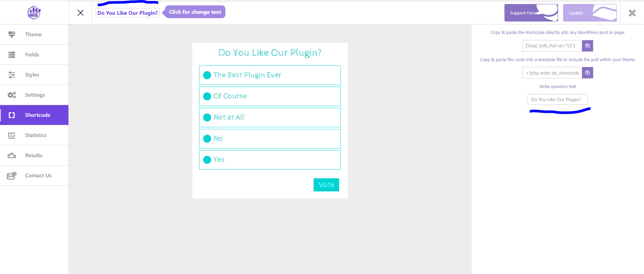
Task: Copy the PHP do_shortcode template code
Action: tap(587, 73)
